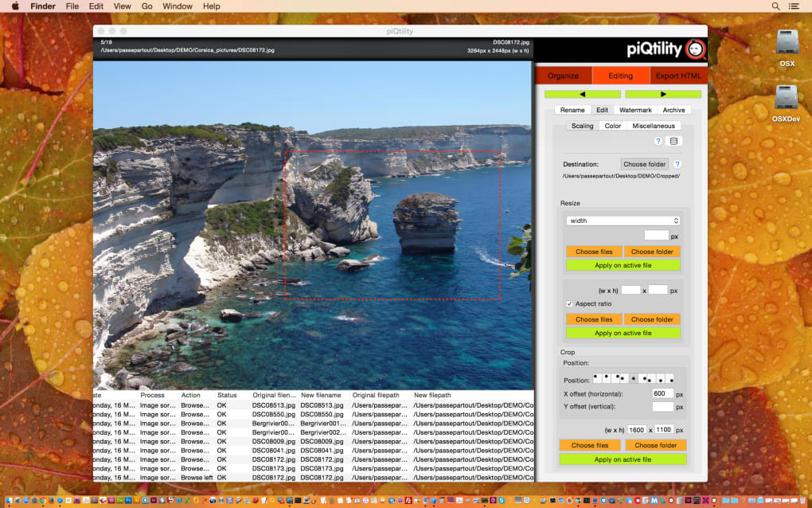The image size is (812, 508).
Task: Apply width resize on active file
Action: (623, 265)
